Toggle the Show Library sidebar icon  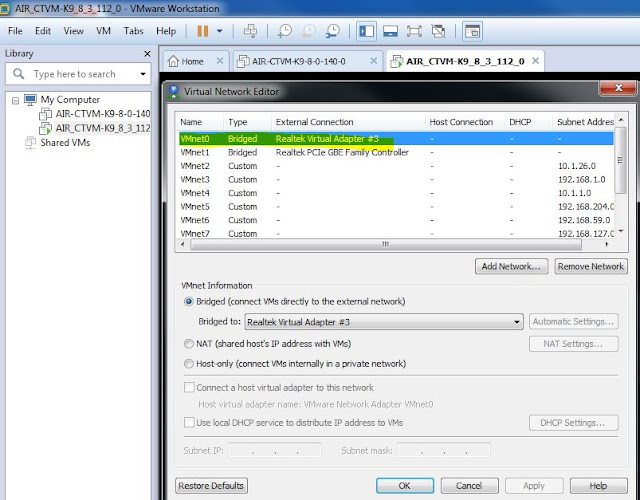(366, 31)
